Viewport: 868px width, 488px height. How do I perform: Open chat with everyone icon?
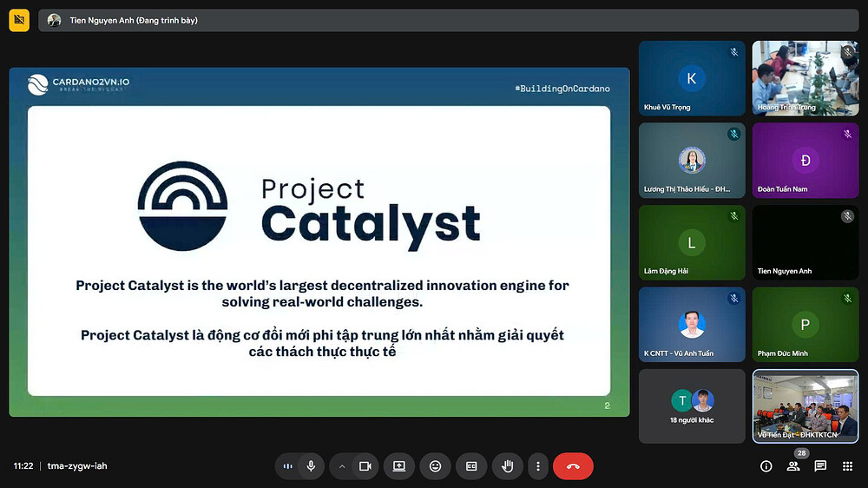pyautogui.click(x=820, y=466)
